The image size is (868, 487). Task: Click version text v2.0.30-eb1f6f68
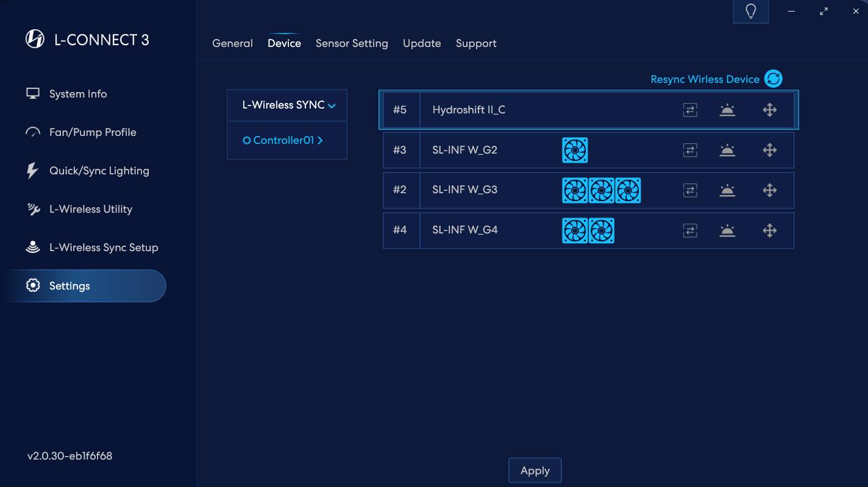click(69, 456)
